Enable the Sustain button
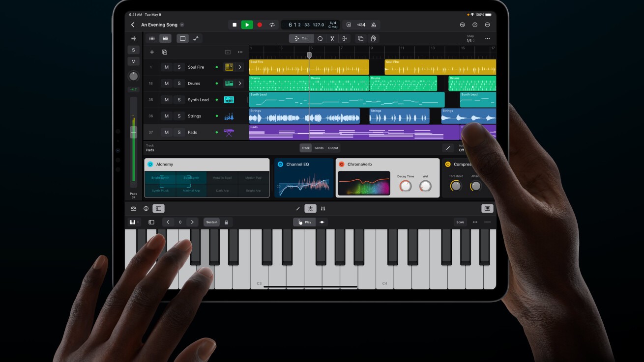644x362 pixels. 211,222
